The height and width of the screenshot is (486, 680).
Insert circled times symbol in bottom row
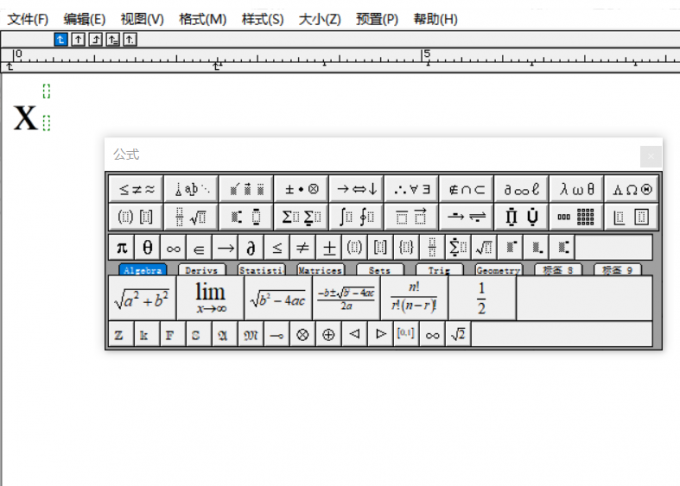303,334
